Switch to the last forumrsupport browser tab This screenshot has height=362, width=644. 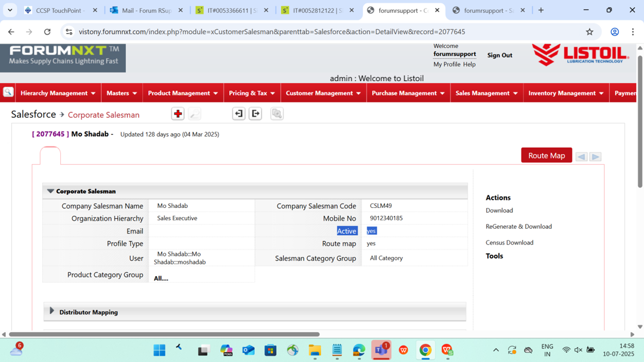(488, 10)
